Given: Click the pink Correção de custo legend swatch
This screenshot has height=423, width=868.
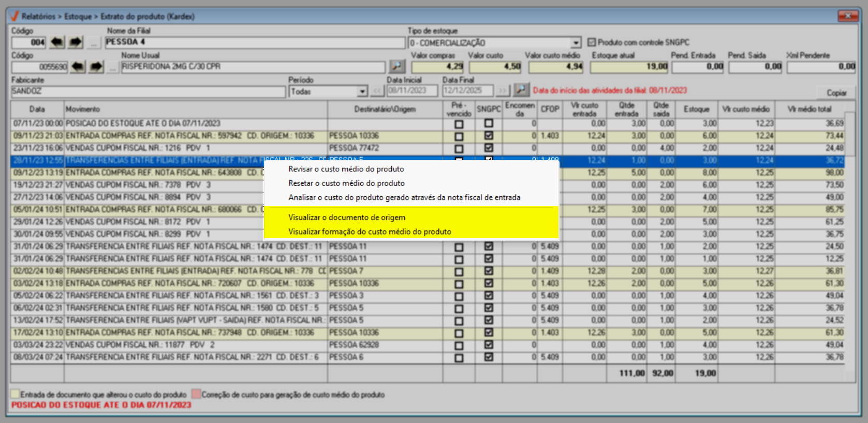Looking at the screenshot, I should coord(196,395).
